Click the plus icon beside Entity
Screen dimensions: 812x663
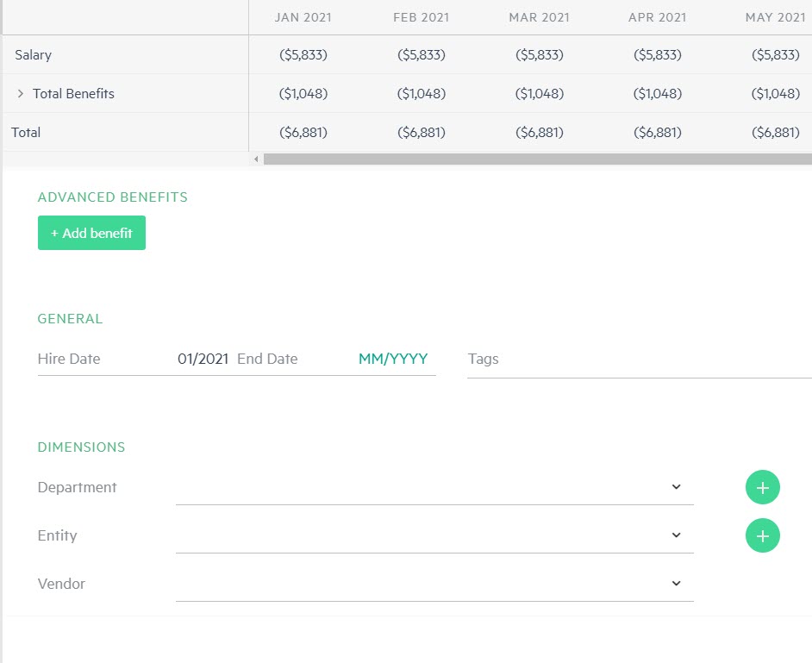coord(762,535)
